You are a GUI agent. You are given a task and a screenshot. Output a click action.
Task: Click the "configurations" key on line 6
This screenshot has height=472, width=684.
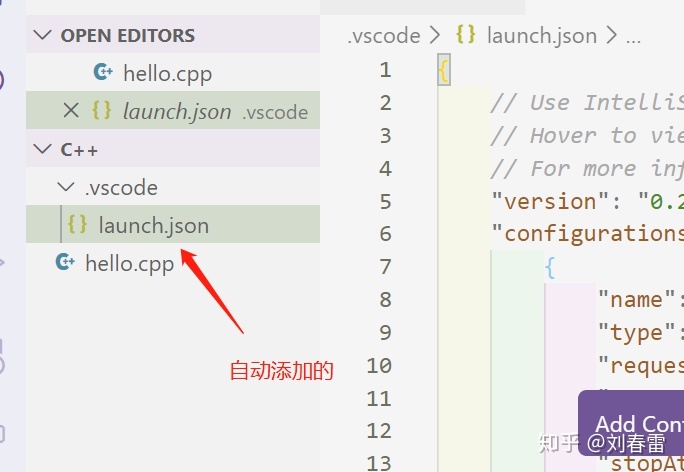tap(588, 234)
